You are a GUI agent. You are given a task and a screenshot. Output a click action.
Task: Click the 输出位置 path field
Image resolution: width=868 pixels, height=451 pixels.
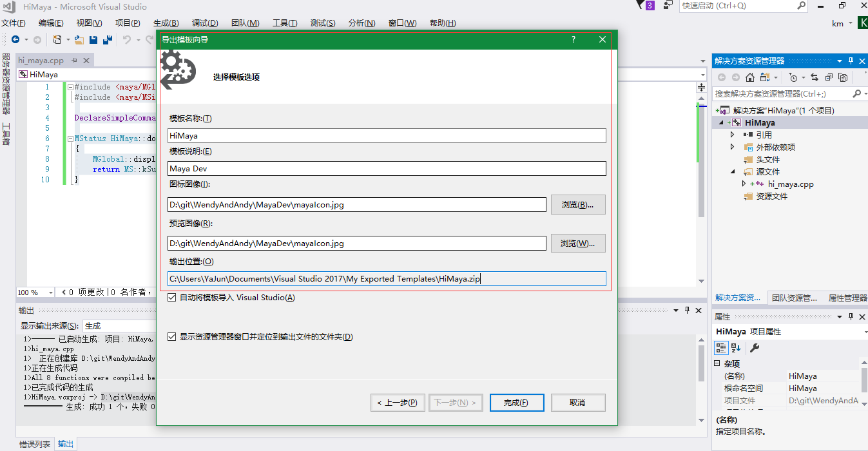point(387,278)
